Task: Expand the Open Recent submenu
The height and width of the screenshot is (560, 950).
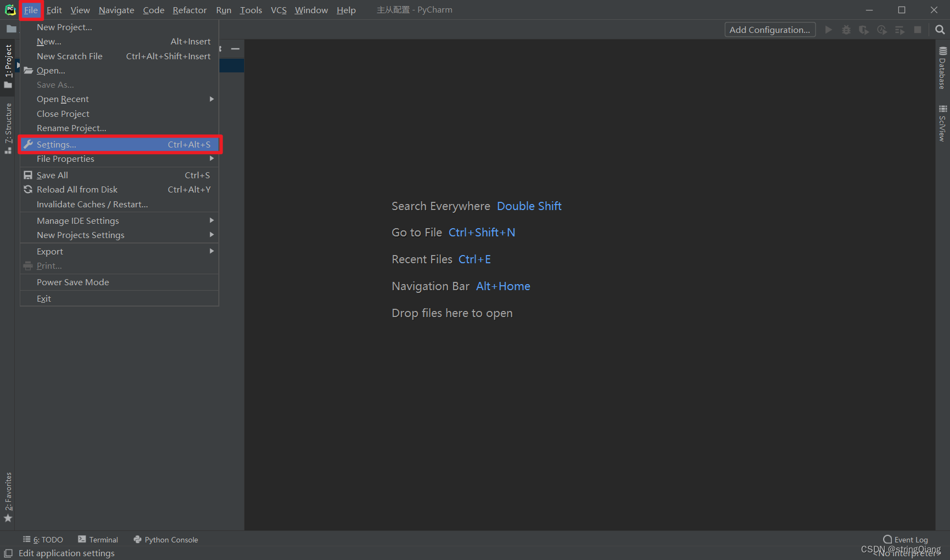Action: 120,99
